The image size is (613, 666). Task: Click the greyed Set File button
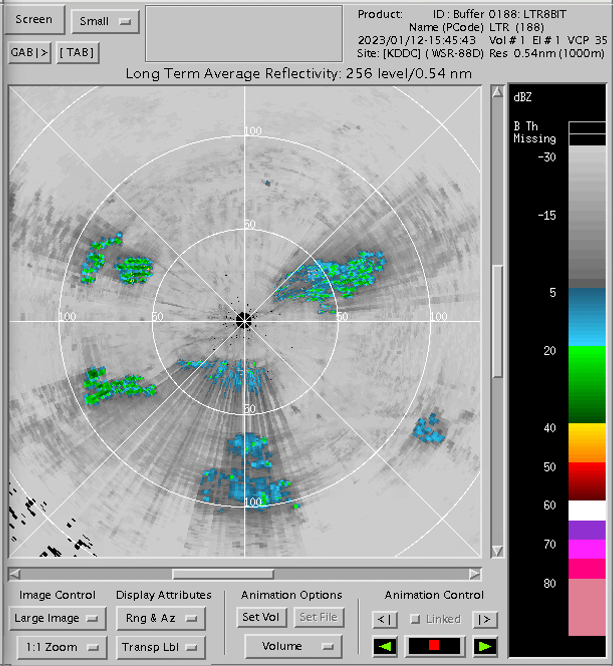[319, 617]
